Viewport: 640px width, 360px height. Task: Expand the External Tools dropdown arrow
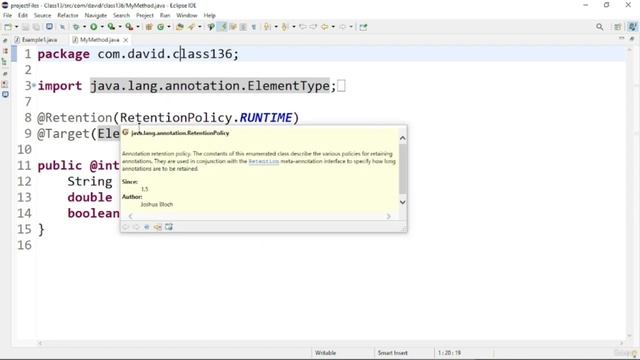(138, 27)
